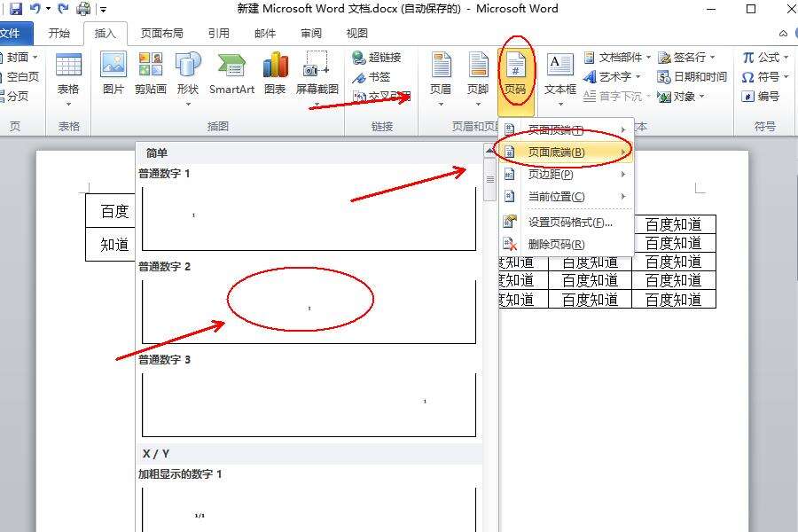Click the quick print icon
798x532 pixels.
[83, 9]
